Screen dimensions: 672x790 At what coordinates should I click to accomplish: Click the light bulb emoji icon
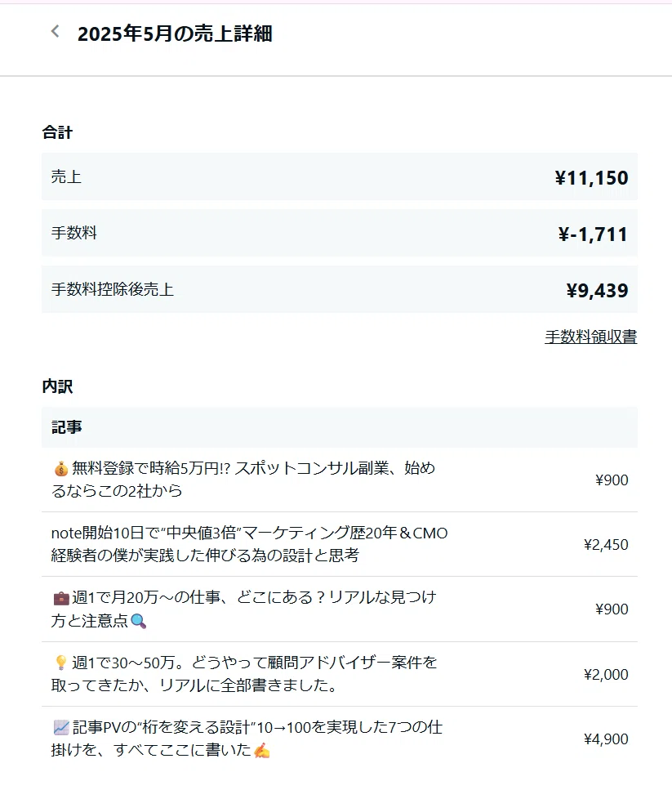pos(61,663)
